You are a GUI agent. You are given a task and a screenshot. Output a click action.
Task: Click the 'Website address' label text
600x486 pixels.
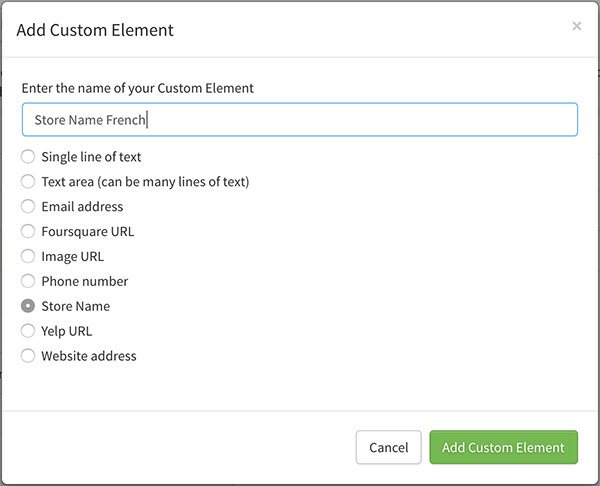point(89,356)
